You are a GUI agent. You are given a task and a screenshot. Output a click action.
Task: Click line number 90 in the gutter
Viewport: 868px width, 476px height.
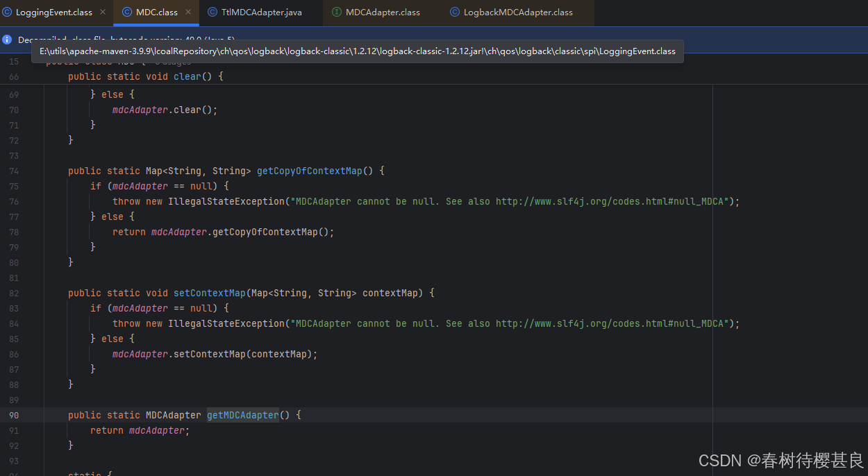pyautogui.click(x=14, y=415)
